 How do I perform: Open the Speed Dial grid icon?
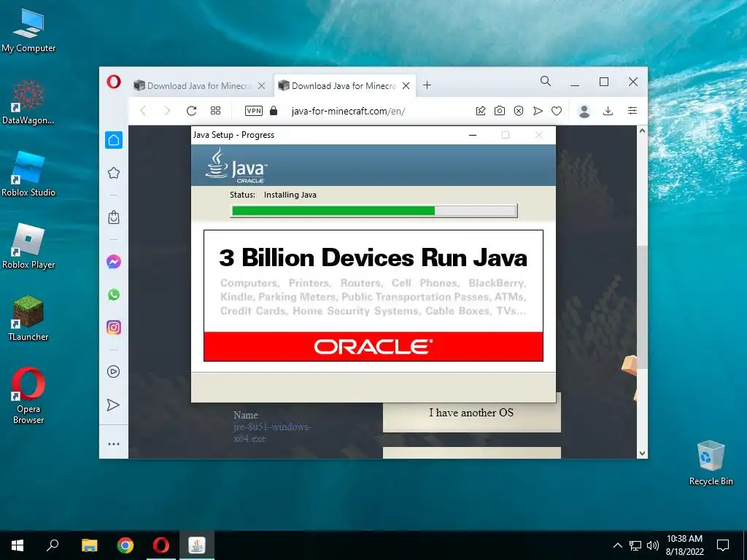point(215,111)
